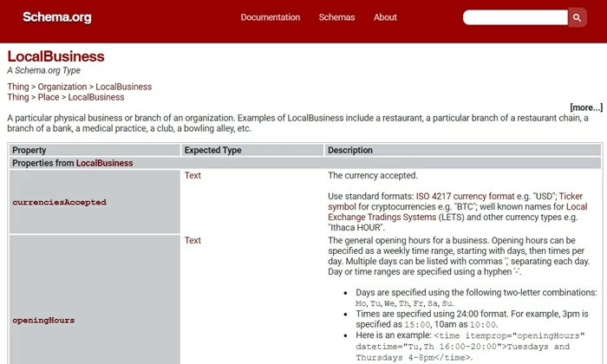The height and width of the screenshot is (364, 607).
Task: Open LocalBusiness link in Properties header
Action: (104, 163)
